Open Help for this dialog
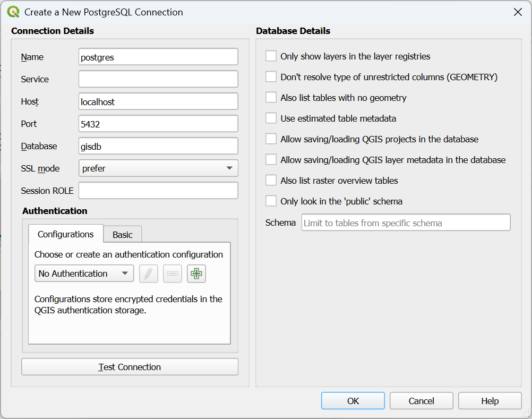Screen dimensions: 532x419 click(x=490, y=401)
